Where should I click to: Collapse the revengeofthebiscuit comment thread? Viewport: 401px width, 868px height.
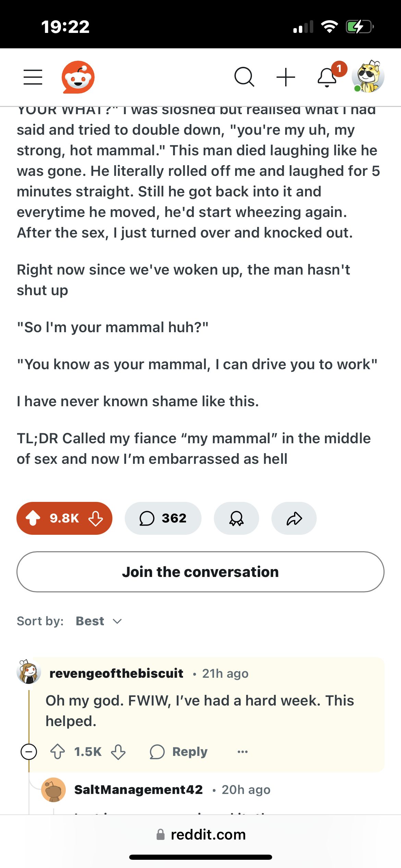pos(29,752)
